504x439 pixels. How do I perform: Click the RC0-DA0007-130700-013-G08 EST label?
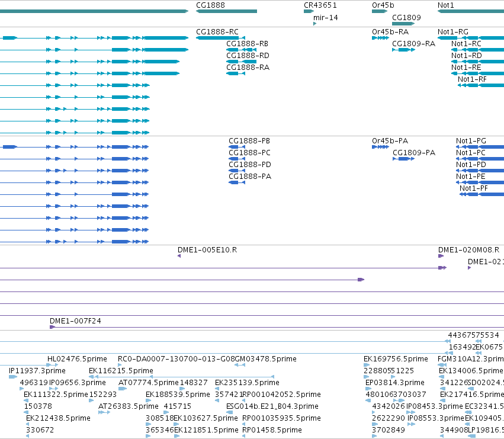(x=176, y=359)
